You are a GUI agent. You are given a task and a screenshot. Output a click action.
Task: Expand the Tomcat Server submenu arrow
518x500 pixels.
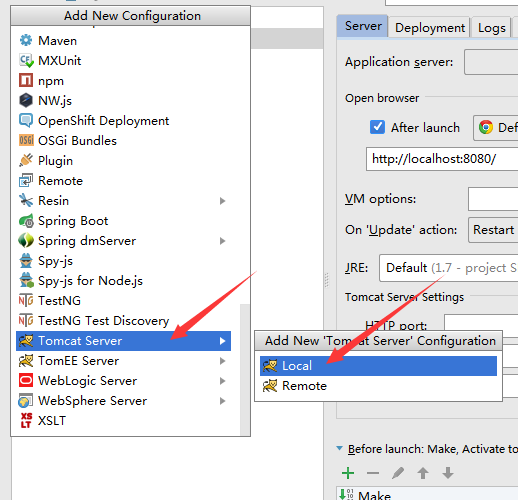pos(223,341)
